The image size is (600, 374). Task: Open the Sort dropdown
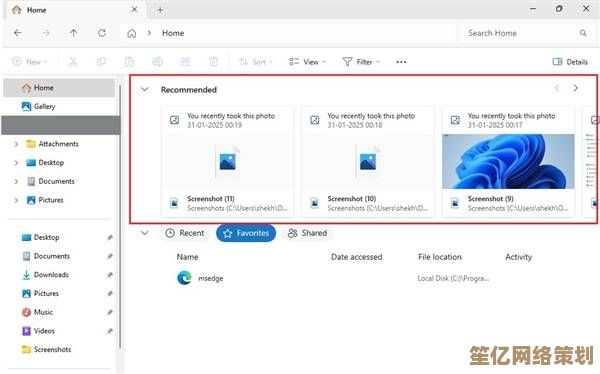coord(256,62)
